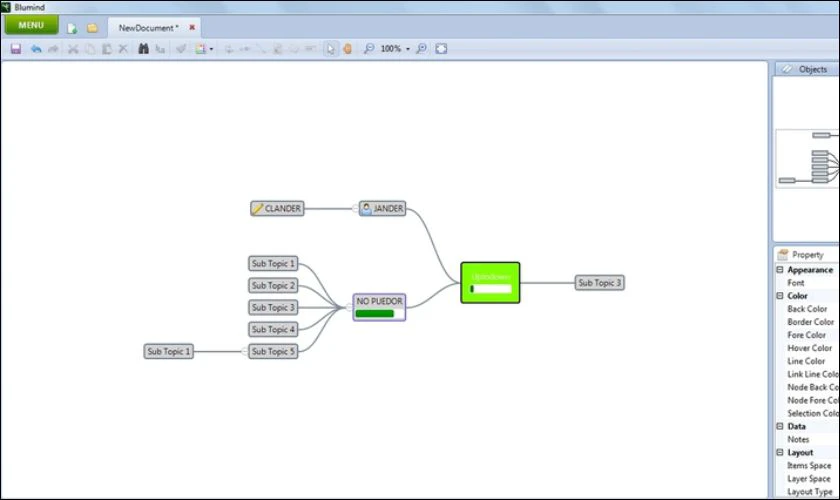This screenshot has width=840, height=500.
Task: Select Sub Topic 4 node
Action: (273, 330)
